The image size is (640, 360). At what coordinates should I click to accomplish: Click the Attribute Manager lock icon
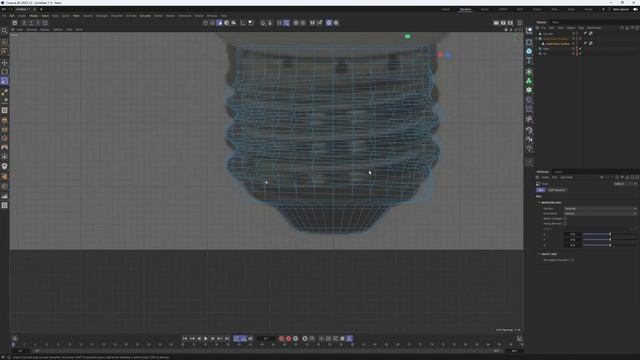[627, 178]
